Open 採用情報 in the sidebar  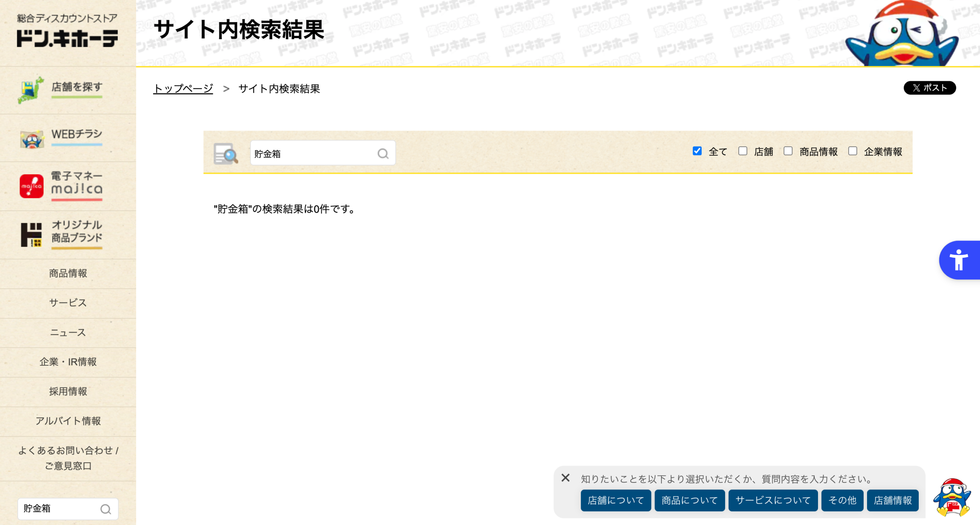pyautogui.click(x=68, y=391)
